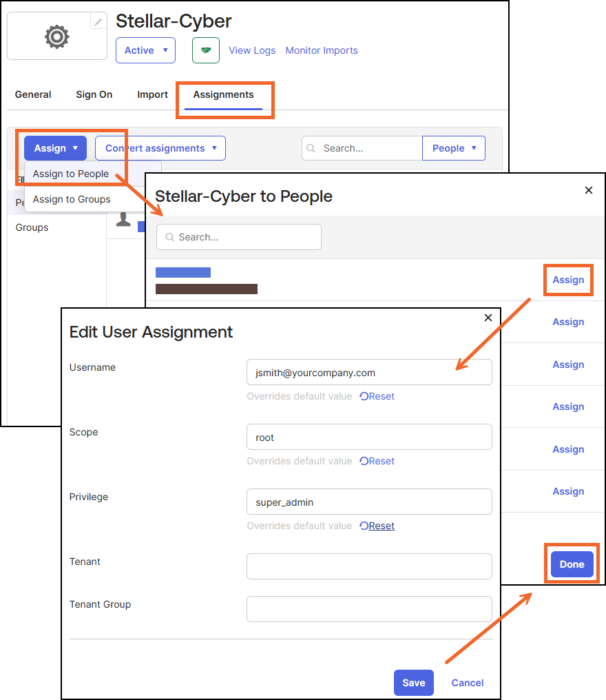Switch to the General tab

click(33, 94)
